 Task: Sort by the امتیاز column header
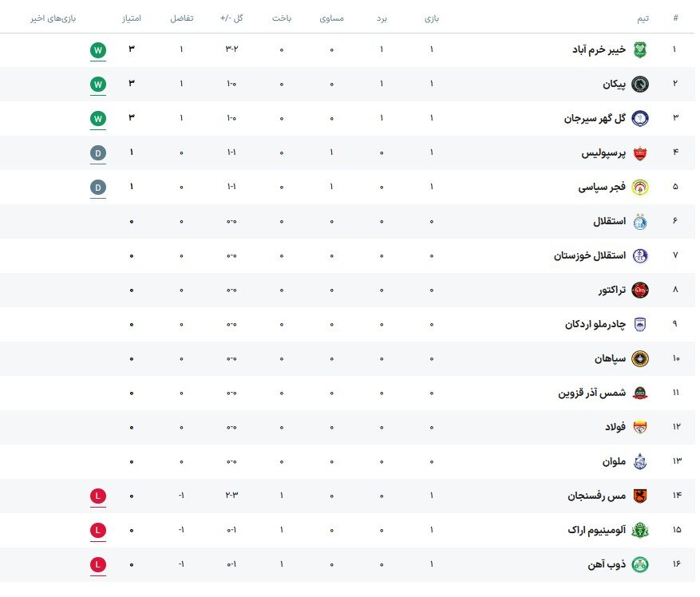[x=131, y=18]
